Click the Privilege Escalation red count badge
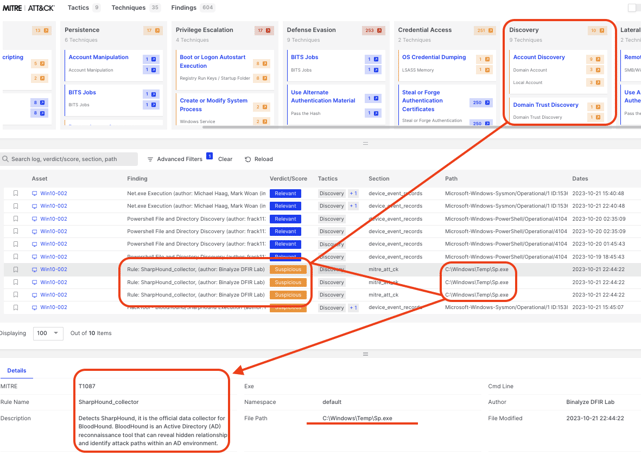 point(264,30)
